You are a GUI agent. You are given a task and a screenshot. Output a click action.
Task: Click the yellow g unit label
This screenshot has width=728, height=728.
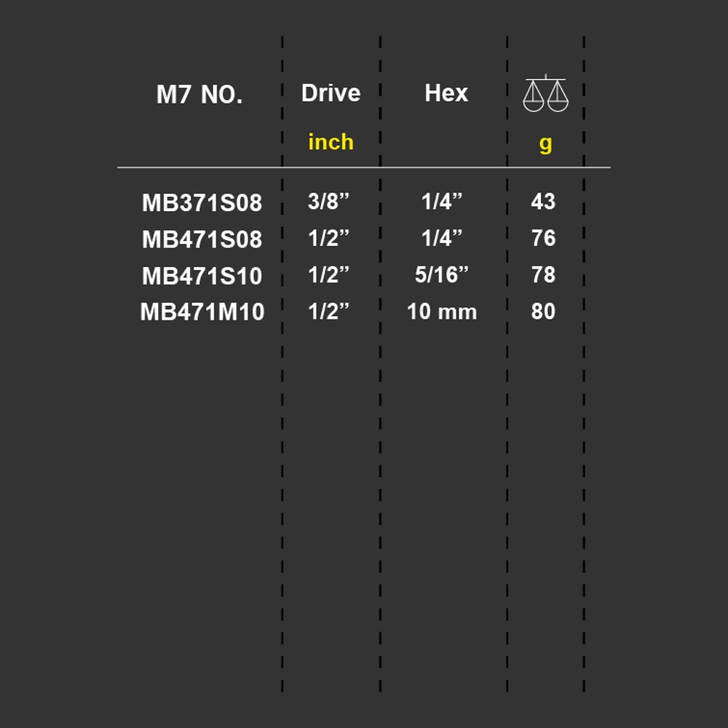545,144
